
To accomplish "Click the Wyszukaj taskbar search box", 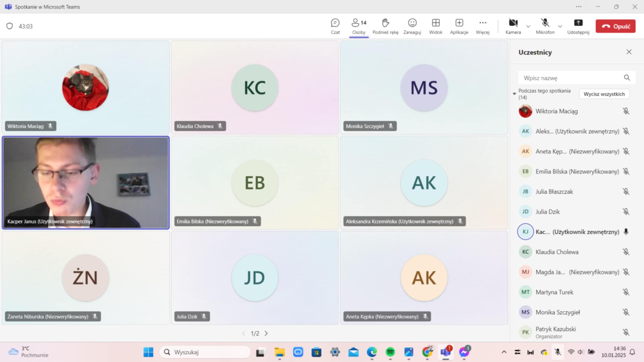I will point(205,352).
